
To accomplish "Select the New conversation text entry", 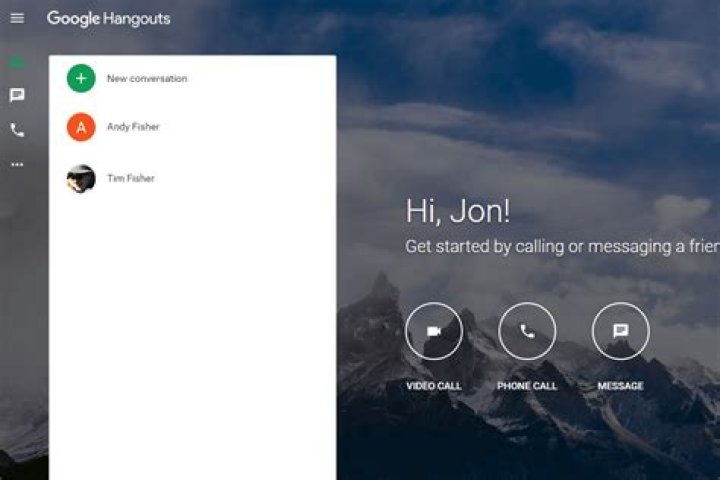I will 147,78.
